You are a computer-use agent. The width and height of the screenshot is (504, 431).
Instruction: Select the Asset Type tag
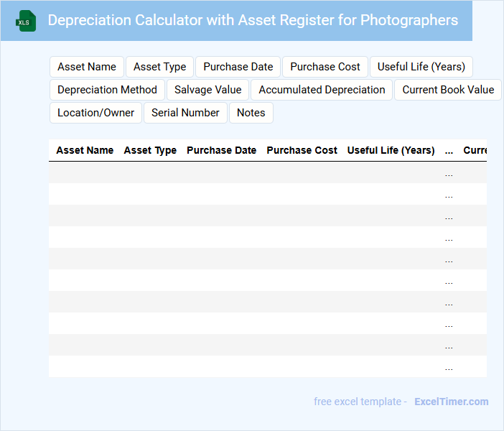tap(159, 67)
